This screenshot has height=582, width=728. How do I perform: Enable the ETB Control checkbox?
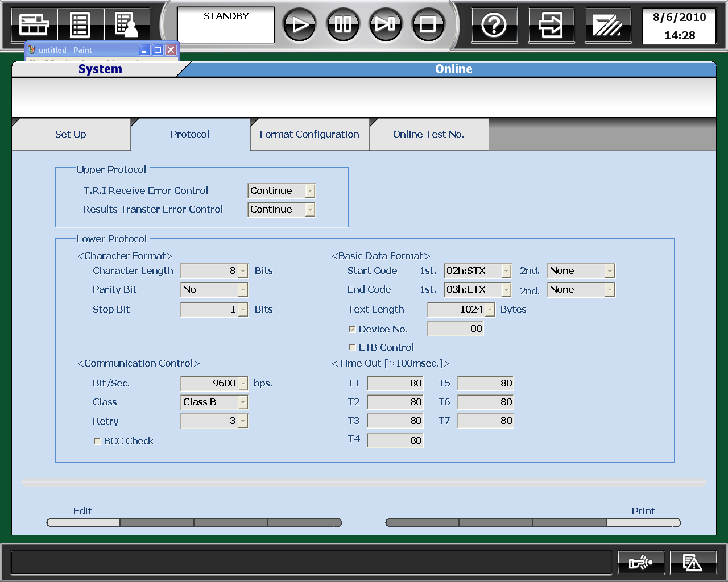[x=352, y=347]
